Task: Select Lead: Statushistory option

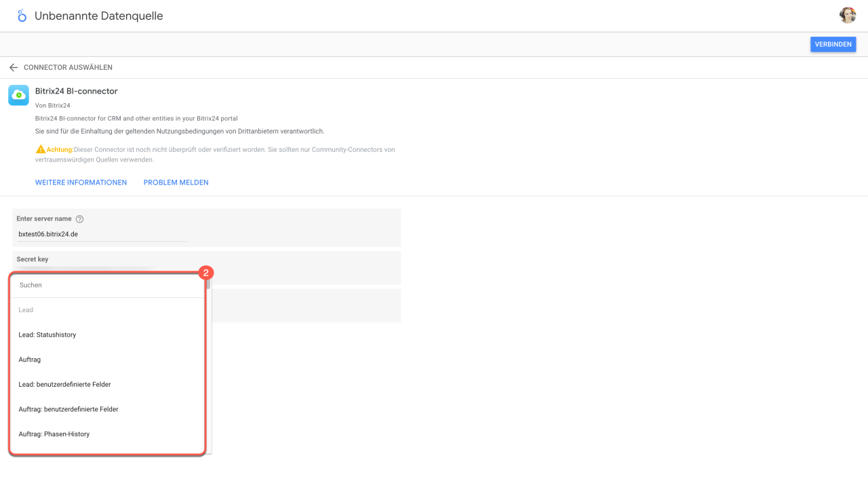Action: pos(108,334)
